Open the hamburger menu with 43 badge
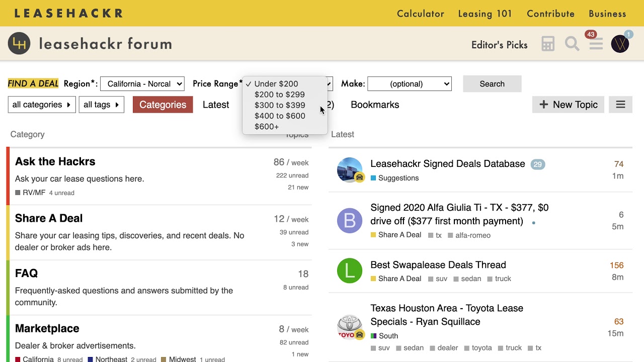 (x=596, y=44)
